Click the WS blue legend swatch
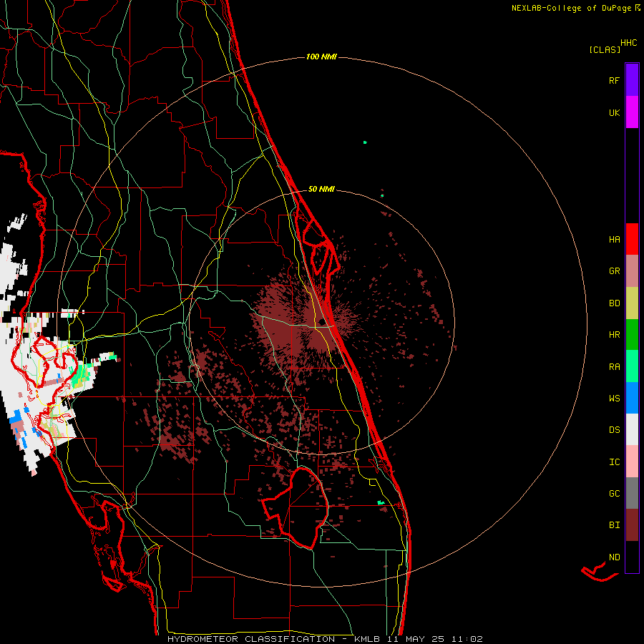Viewport: 644px width, 644px height. [x=632, y=398]
